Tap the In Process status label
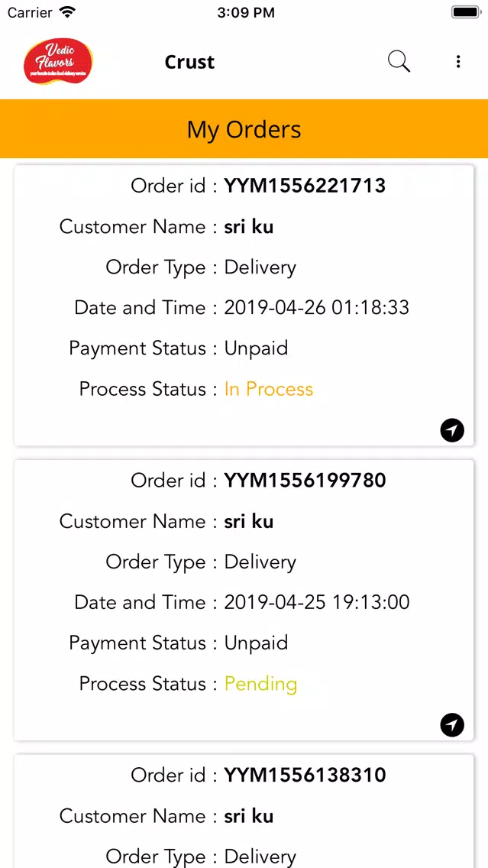Screen dimensions: 488x868 pos(268,390)
